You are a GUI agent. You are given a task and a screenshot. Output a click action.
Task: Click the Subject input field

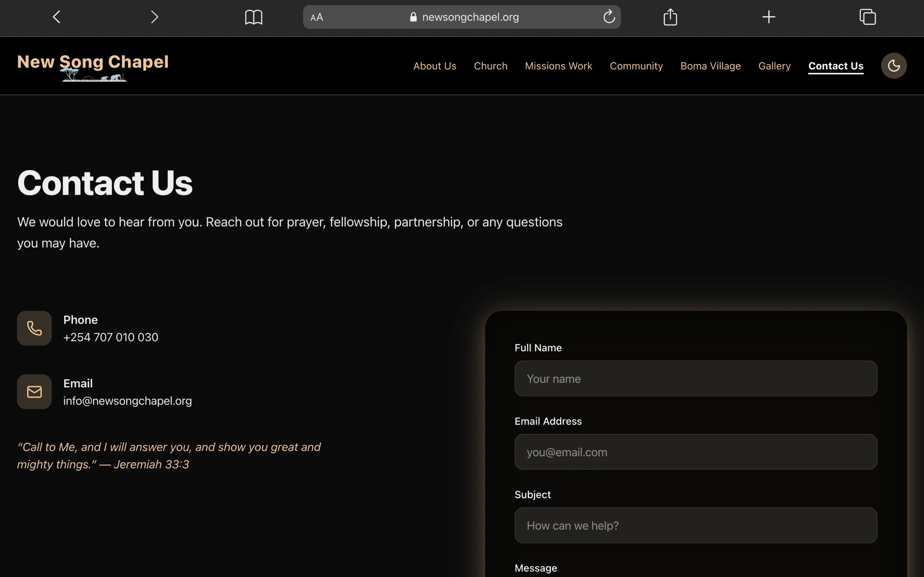(696, 525)
